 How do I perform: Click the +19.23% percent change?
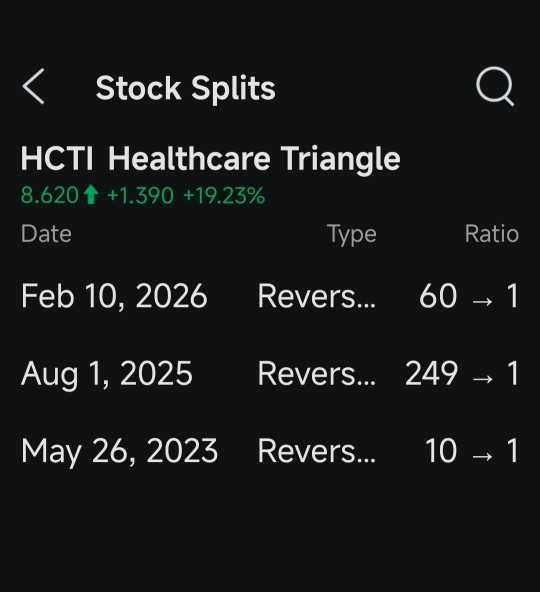(224, 196)
